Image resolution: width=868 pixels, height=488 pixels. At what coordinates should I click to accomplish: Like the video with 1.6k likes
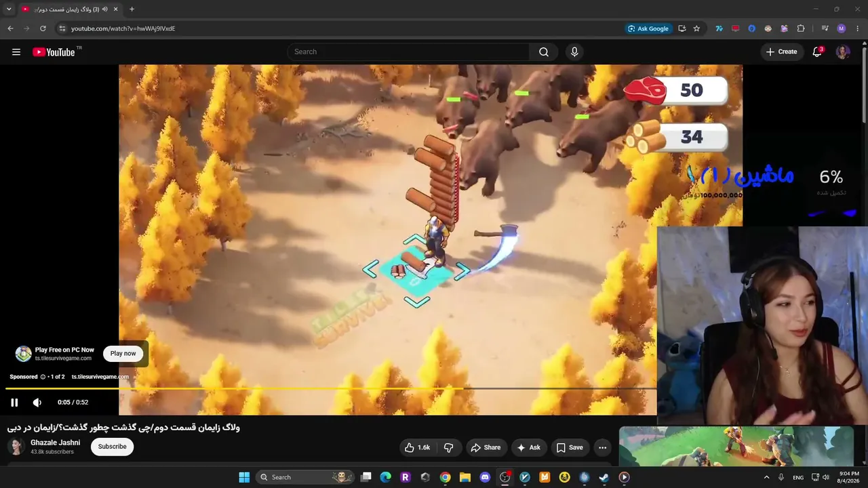pos(418,447)
